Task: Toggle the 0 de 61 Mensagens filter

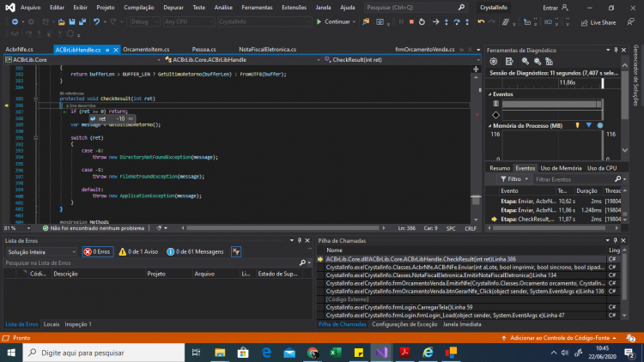Action: 196,251
